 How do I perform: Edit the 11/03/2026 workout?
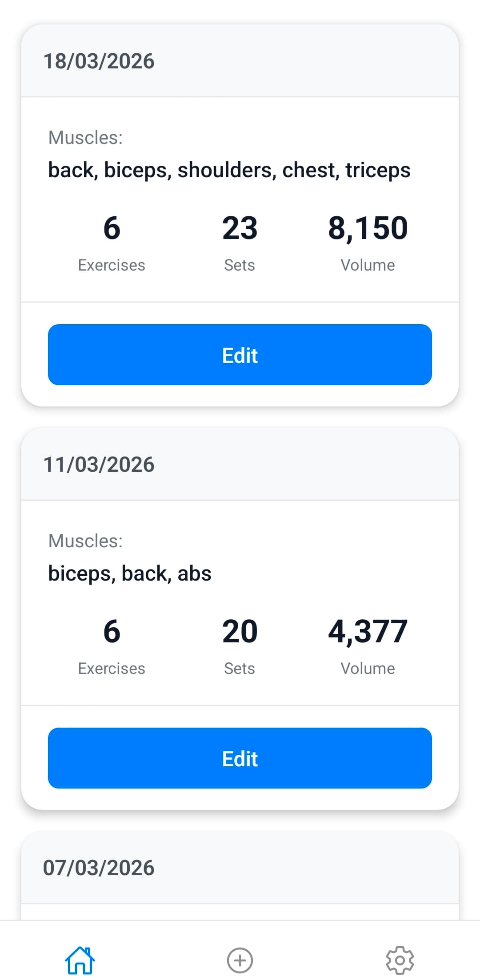coord(240,758)
